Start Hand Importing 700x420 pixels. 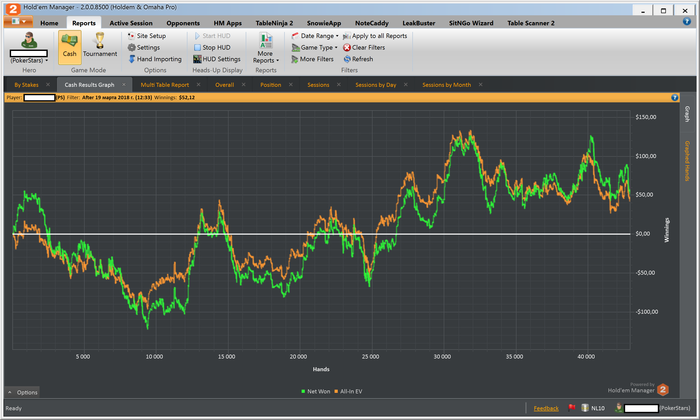[x=158, y=59]
